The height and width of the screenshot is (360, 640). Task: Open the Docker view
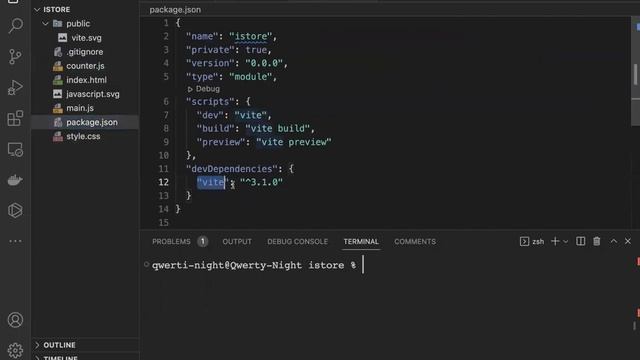[x=15, y=180]
